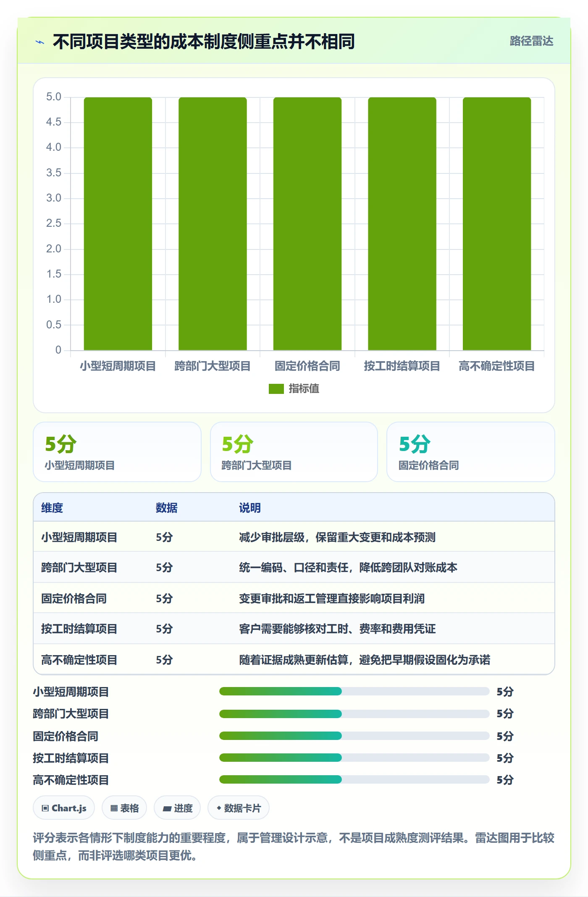The image size is (588, 897).
Task: Click the 维度 column header
Action: (52, 508)
